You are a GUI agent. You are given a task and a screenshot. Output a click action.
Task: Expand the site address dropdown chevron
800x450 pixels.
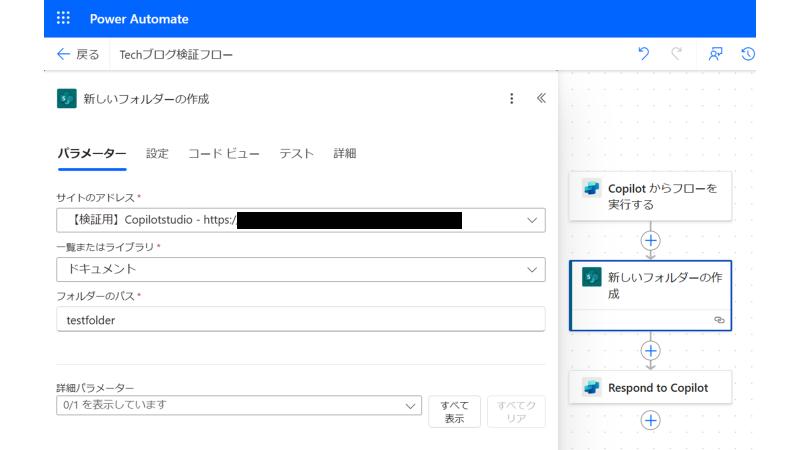pos(532,220)
